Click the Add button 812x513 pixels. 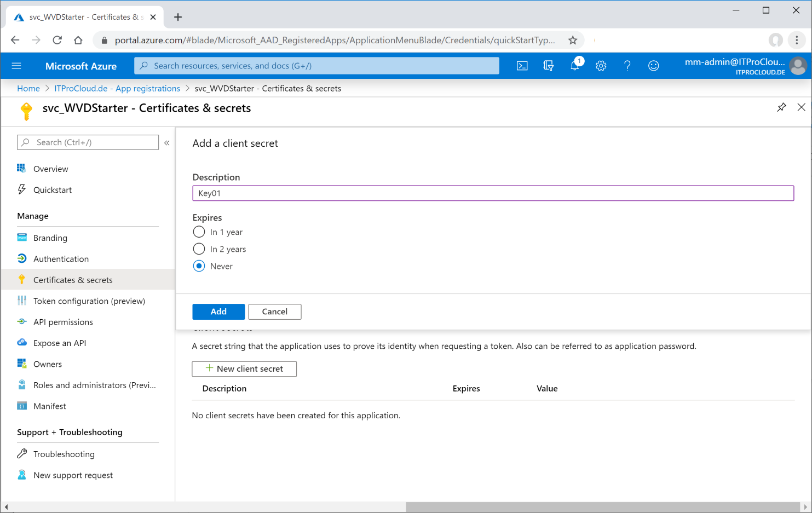[218, 312]
